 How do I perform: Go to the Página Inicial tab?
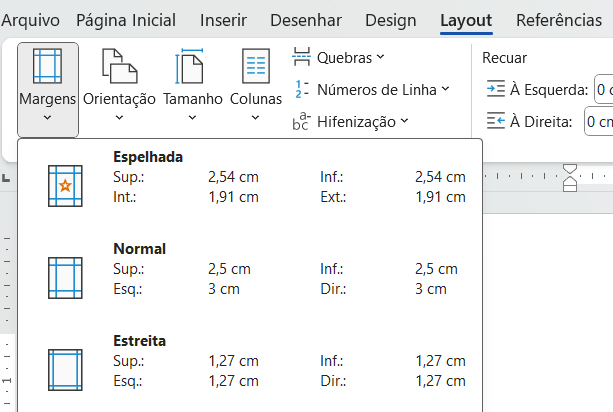(x=126, y=20)
